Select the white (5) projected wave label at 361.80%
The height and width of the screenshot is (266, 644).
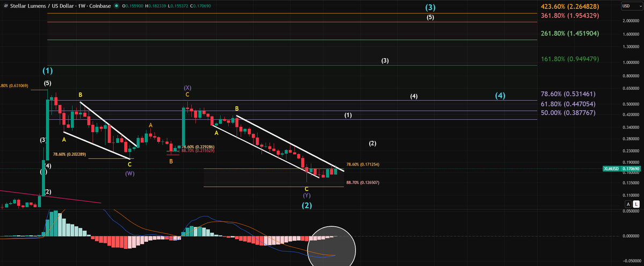pyautogui.click(x=430, y=17)
